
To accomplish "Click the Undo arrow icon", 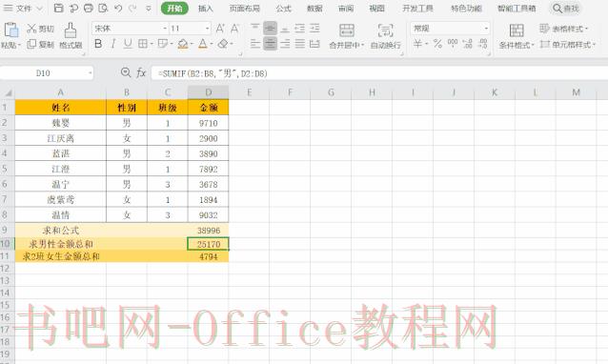I will (119, 8).
